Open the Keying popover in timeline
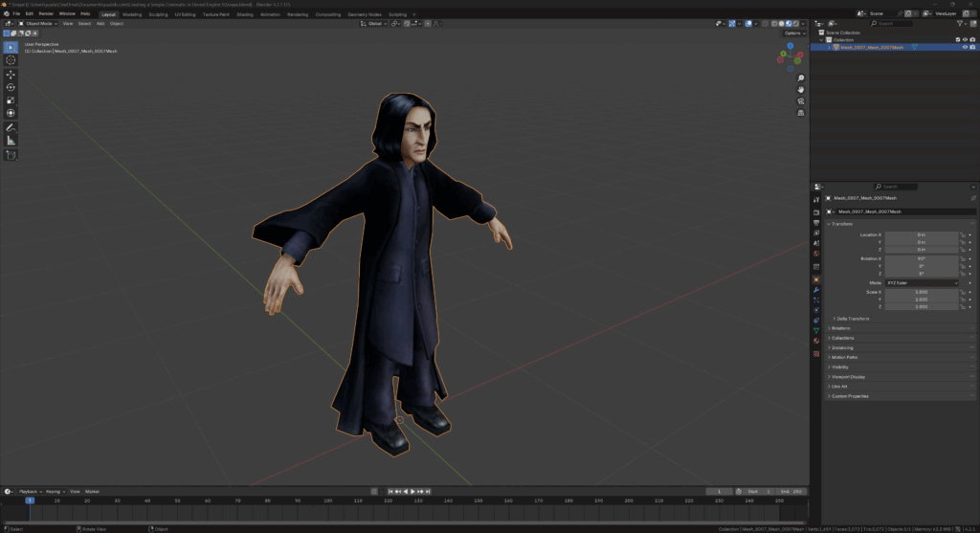 click(x=54, y=491)
